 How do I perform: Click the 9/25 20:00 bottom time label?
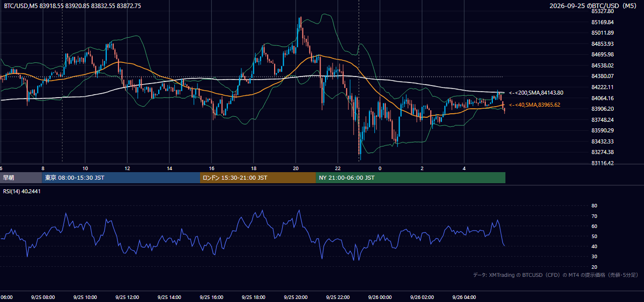295,297
